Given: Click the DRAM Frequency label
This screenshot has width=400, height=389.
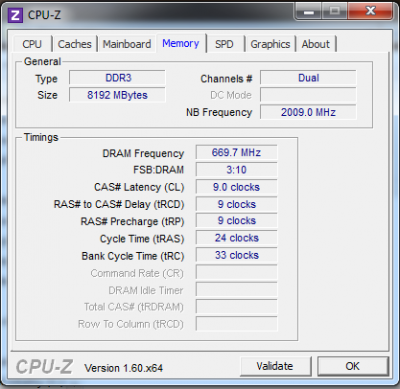Looking at the screenshot, I should tap(143, 153).
